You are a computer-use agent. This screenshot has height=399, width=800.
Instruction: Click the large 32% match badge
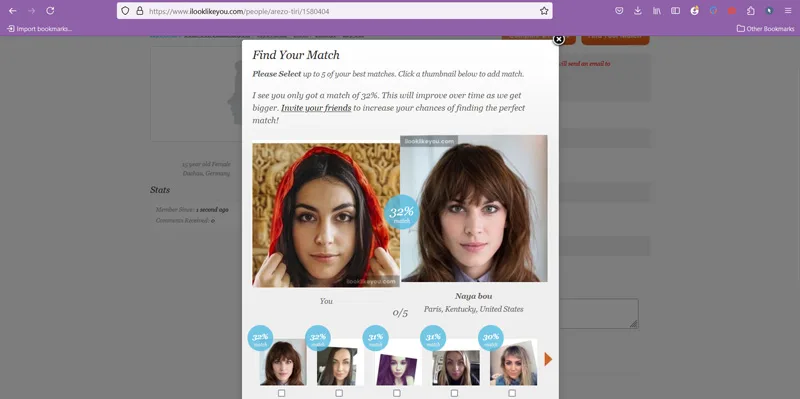[402, 212]
